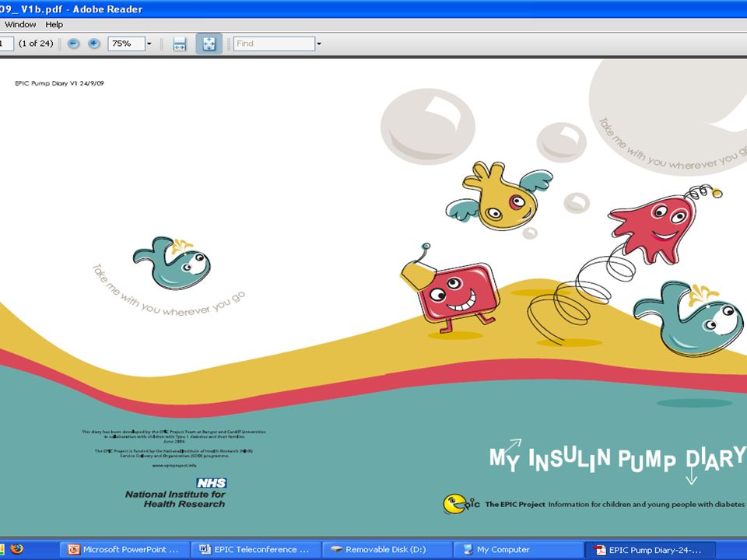The width and height of the screenshot is (747, 560).
Task: Open My Computer taskbar button
Action: (x=518, y=550)
